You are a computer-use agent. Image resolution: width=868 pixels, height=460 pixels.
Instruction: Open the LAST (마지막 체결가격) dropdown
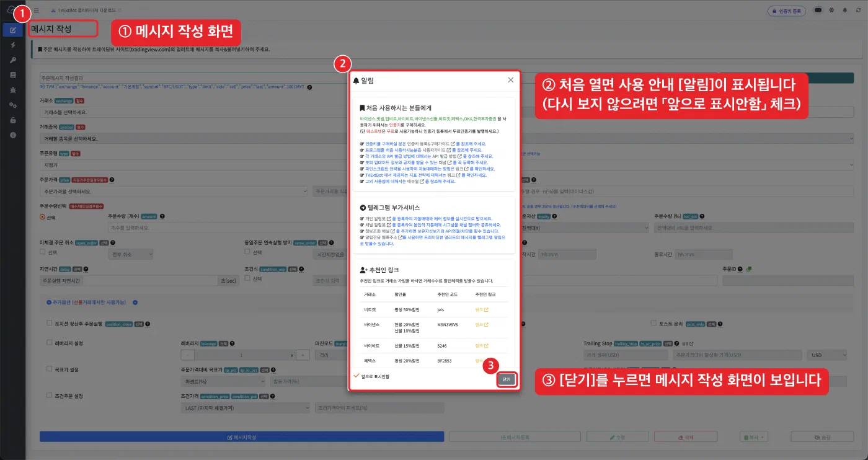[x=246, y=408]
